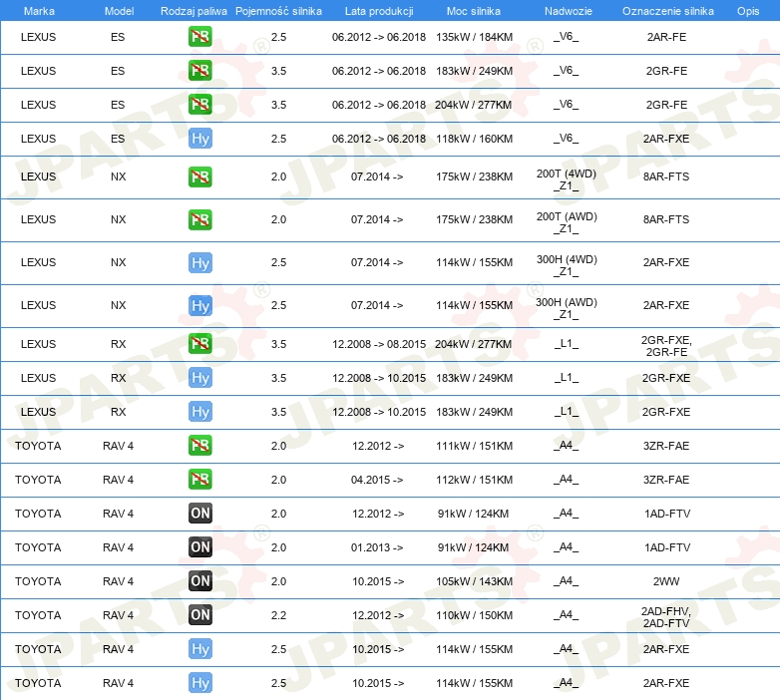Click petrol icon in RAV 4 111kW row
The width and height of the screenshot is (780, 700).
tap(199, 446)
